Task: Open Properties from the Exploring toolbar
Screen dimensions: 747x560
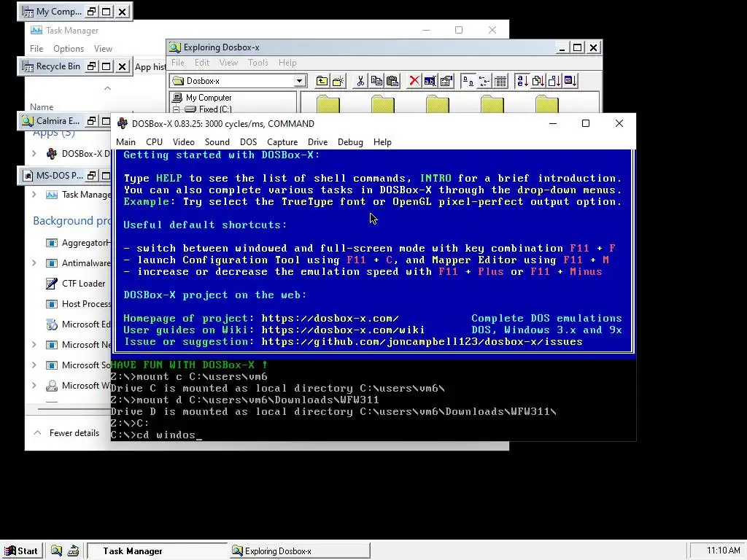Action: coord(446,81)
